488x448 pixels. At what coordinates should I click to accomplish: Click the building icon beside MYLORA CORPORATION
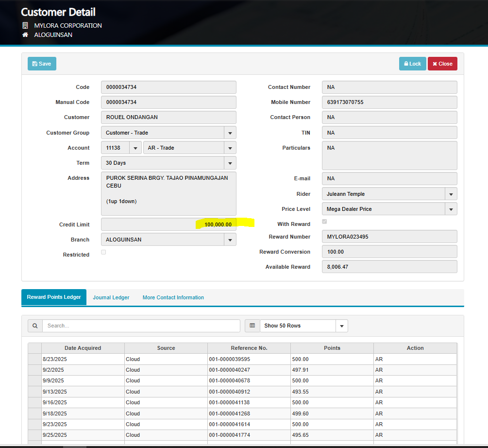tap(25, 25)
